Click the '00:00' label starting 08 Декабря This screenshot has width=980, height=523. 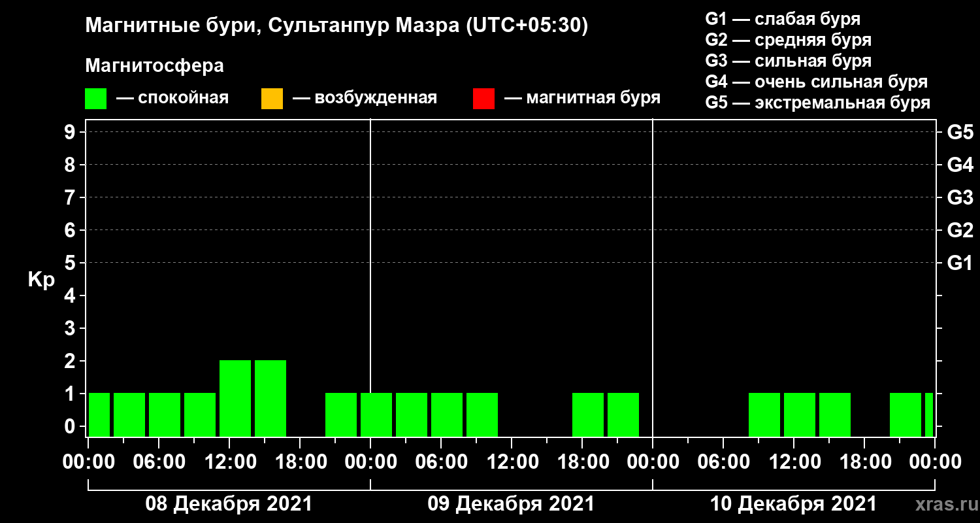pyautogui.click(x=88, y=462)
